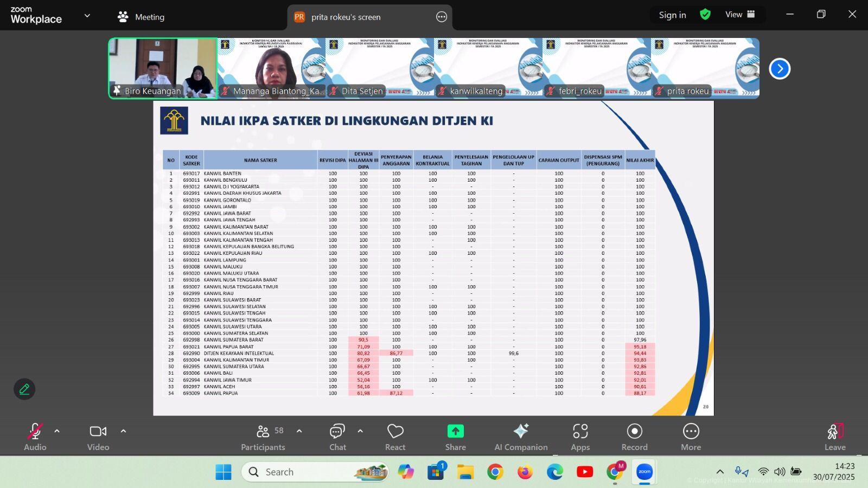Click the green Share screen button
Screen dimensions: 868x488
[455, 436]
